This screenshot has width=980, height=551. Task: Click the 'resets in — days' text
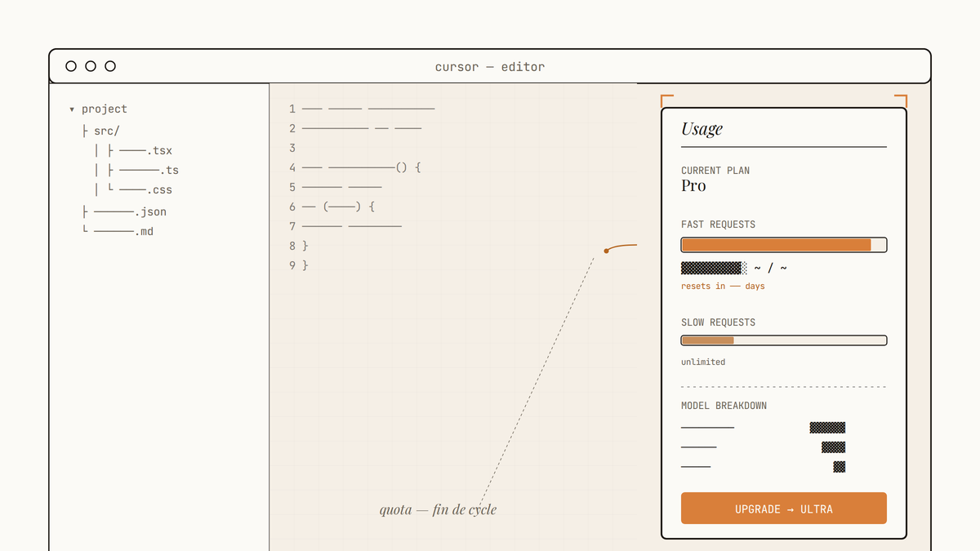(x=723, y=287)
